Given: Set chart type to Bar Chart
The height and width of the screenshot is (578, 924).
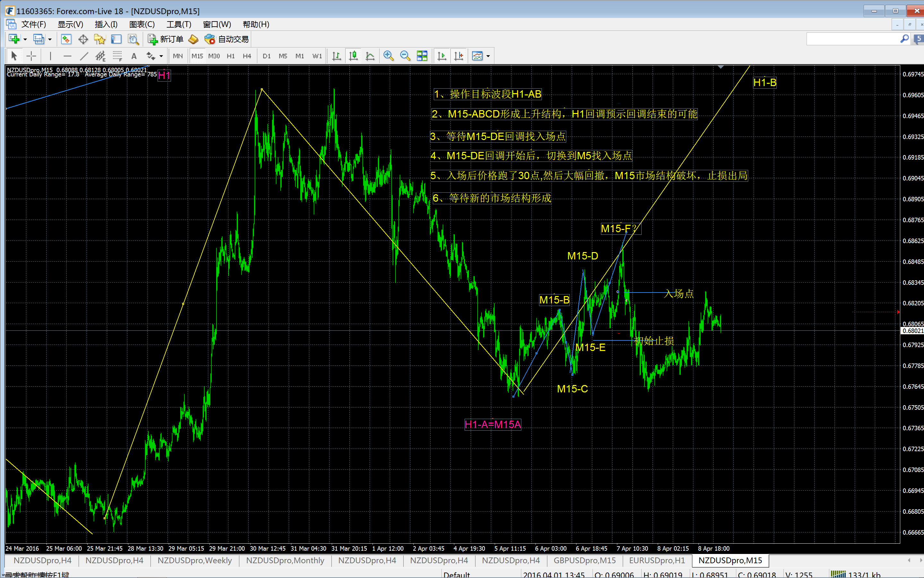Looking at the screenshot, I should pos(336,56).
